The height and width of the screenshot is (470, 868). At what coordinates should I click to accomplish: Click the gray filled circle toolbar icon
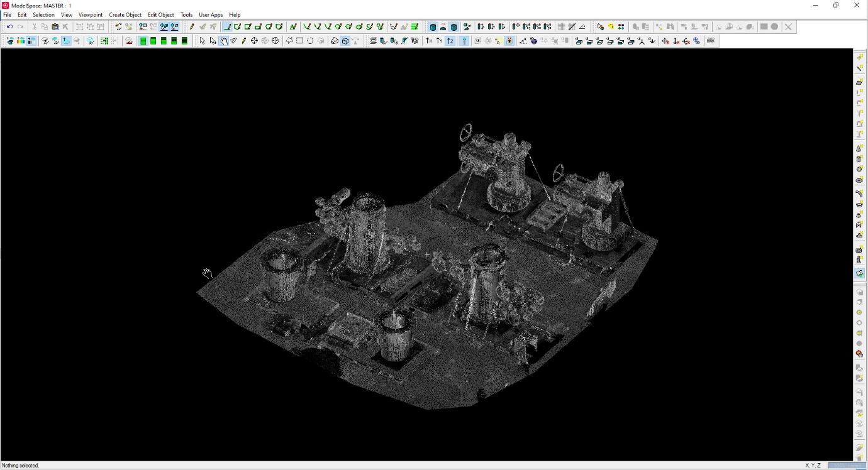point(775,27)
